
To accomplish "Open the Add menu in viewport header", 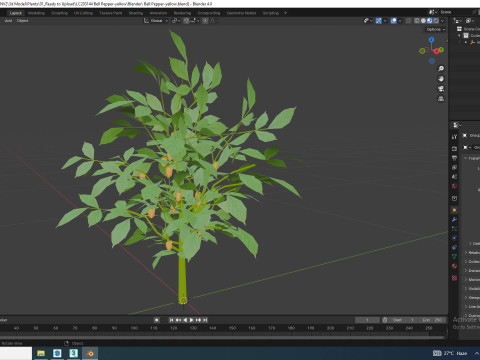I will (x=8, y=21).
